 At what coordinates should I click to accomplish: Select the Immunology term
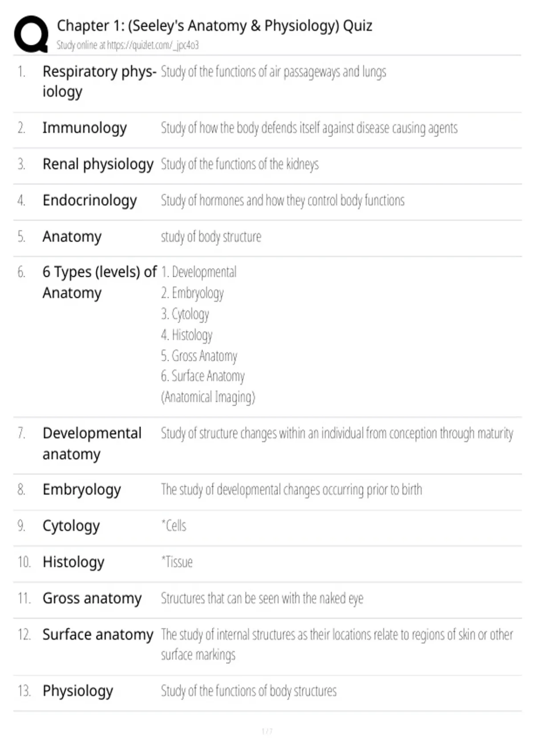85,128
